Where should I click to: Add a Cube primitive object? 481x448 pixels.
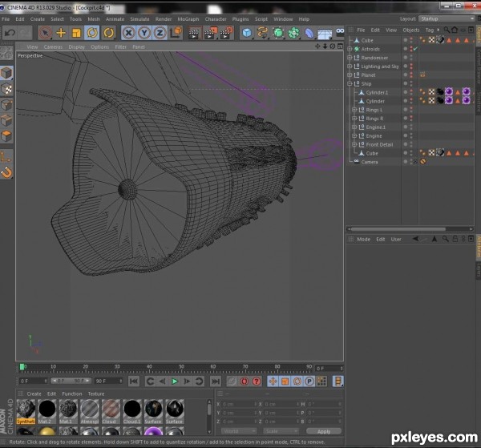(247, 33)
